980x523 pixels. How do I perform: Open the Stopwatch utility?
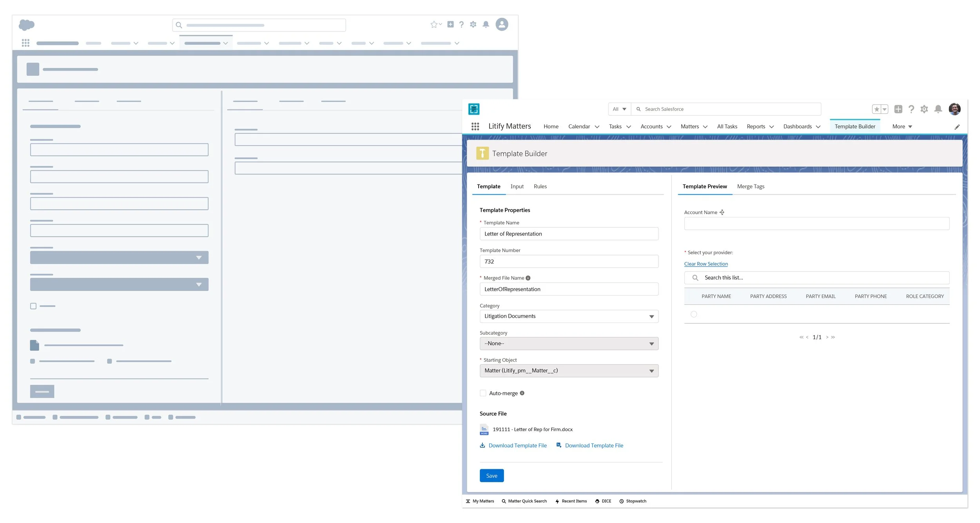pyautogui.click(x=633, y=501)
